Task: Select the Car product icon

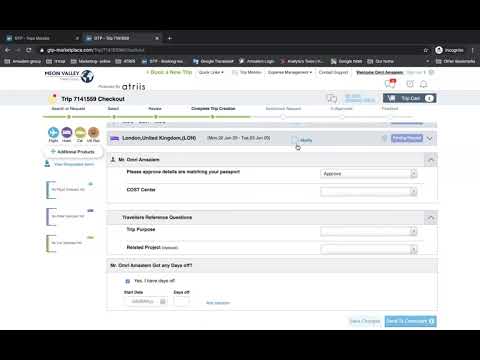Action: (80, 133)
